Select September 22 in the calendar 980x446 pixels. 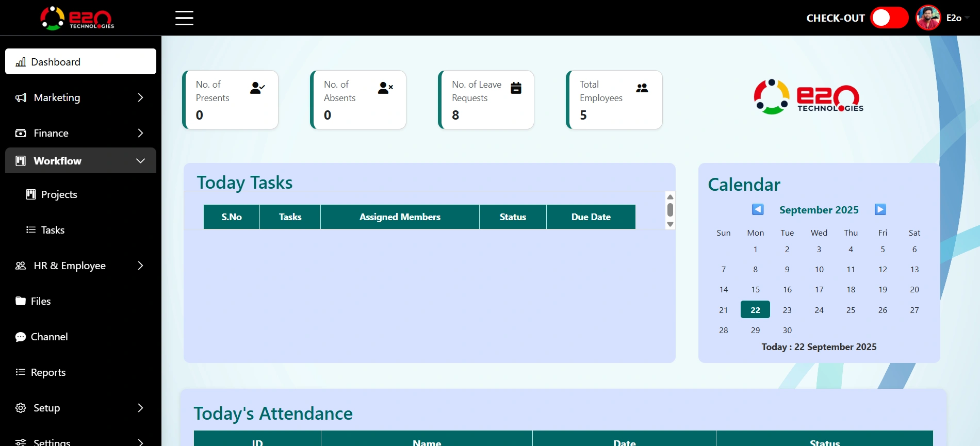(755, 310)
